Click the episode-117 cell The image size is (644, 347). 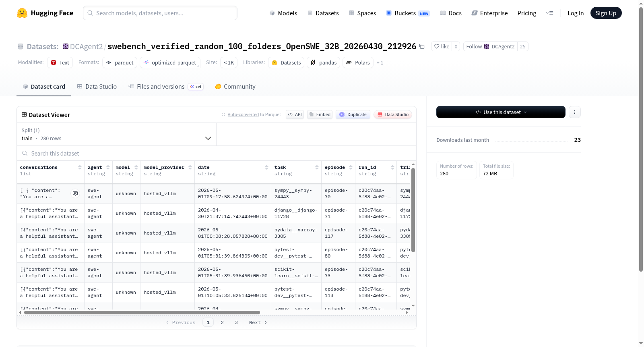click(338, 233)
